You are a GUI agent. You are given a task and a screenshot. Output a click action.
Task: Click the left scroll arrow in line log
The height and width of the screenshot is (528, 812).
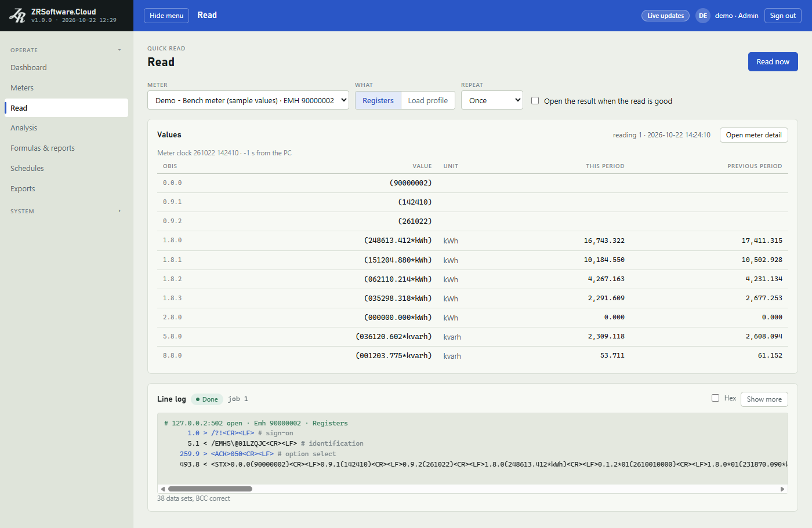coord(163,489)
